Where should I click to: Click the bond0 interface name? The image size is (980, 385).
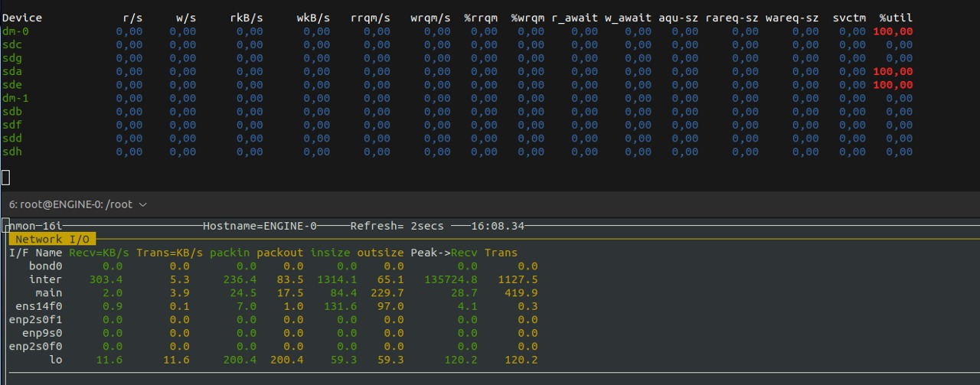pyautogui.click(x=46, y=266)
